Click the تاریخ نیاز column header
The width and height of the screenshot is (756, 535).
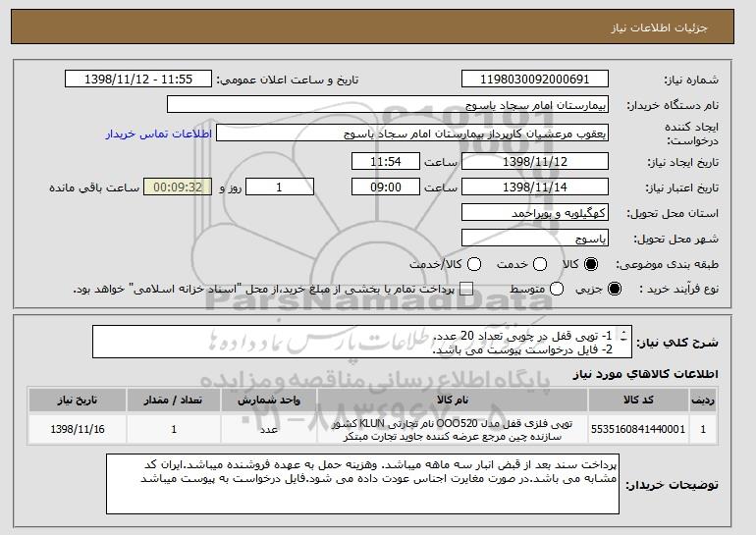click(78, 401)
